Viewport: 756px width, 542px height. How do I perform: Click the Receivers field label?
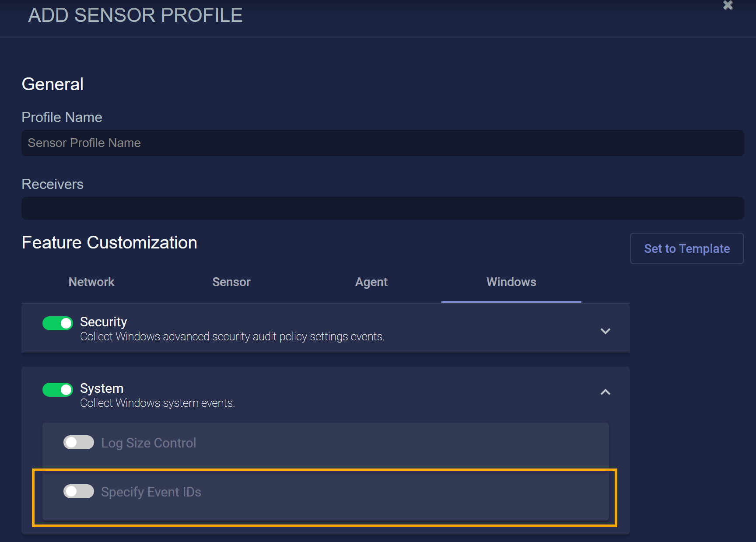[x=52, y=184]
